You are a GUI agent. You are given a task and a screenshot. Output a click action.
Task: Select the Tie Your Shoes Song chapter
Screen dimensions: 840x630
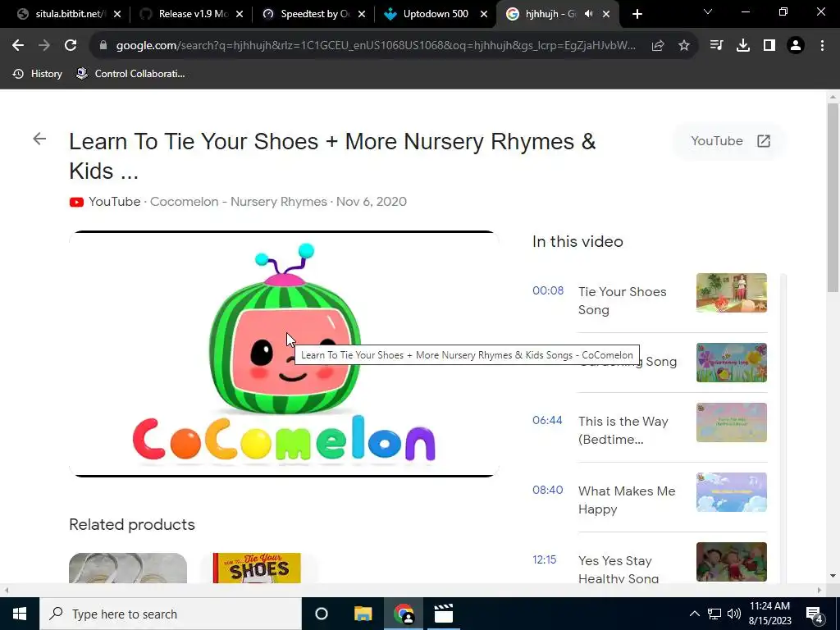[622, 300]
